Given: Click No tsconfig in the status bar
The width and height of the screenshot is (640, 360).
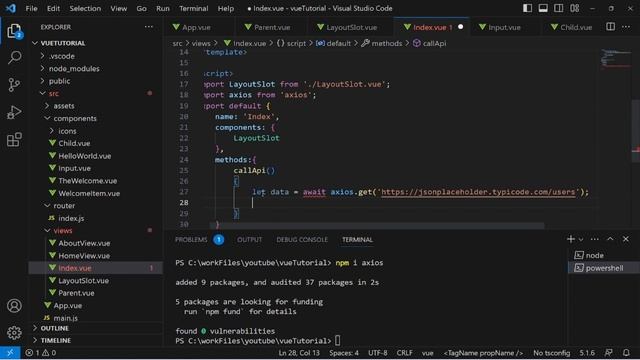Looking at the screenshot, I should [x=551, y=353].
